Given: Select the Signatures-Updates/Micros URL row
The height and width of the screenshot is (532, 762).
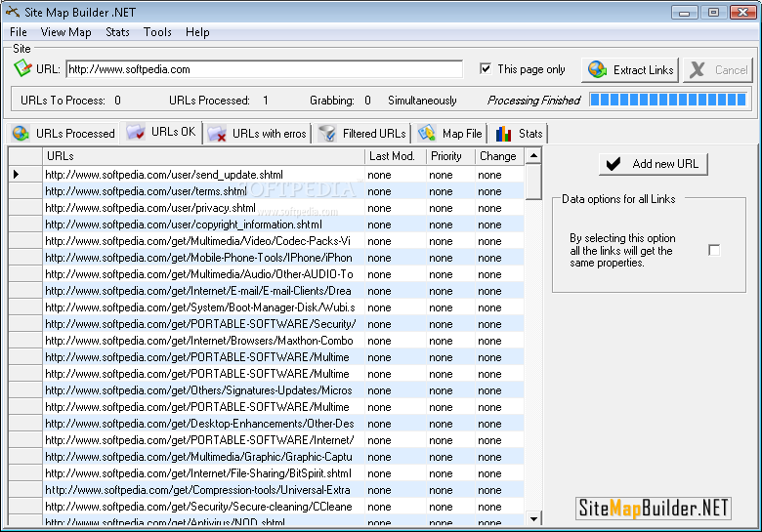Looking at the screenshot, I should point(283,390).
